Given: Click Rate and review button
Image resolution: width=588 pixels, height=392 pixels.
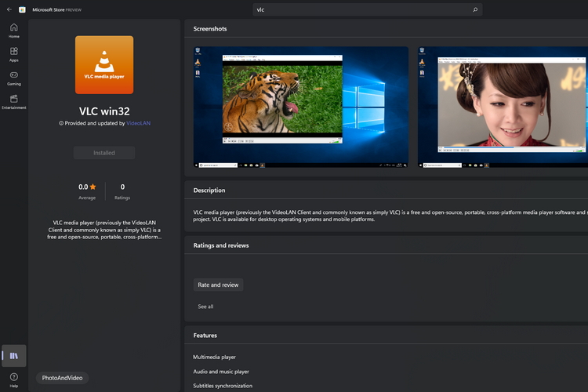Looking at the screenshot, I should click(x=218, y=285).
